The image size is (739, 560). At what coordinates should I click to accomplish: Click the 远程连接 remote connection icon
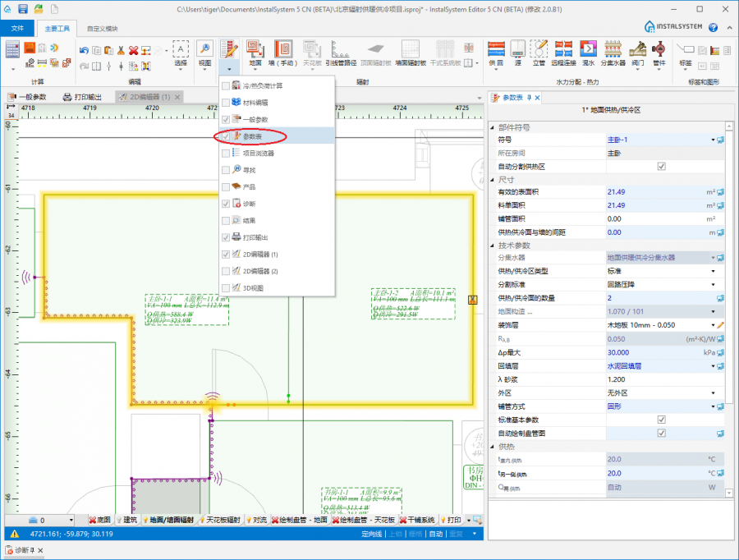coord(562,48)
